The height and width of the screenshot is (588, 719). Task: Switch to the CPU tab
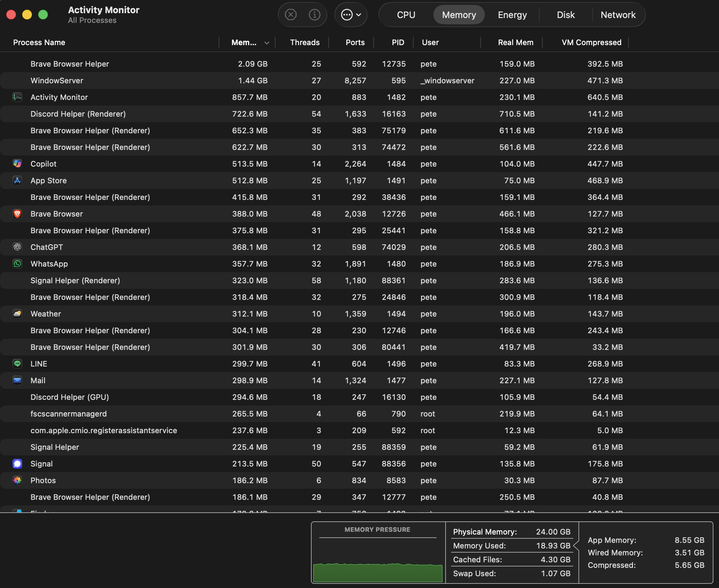(x=406, y=15)
